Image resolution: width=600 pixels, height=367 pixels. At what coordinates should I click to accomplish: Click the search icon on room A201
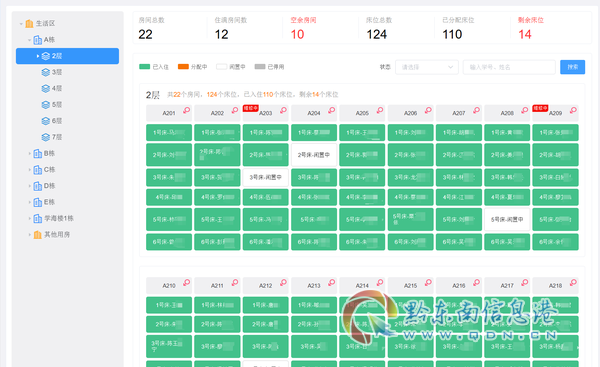186,110
